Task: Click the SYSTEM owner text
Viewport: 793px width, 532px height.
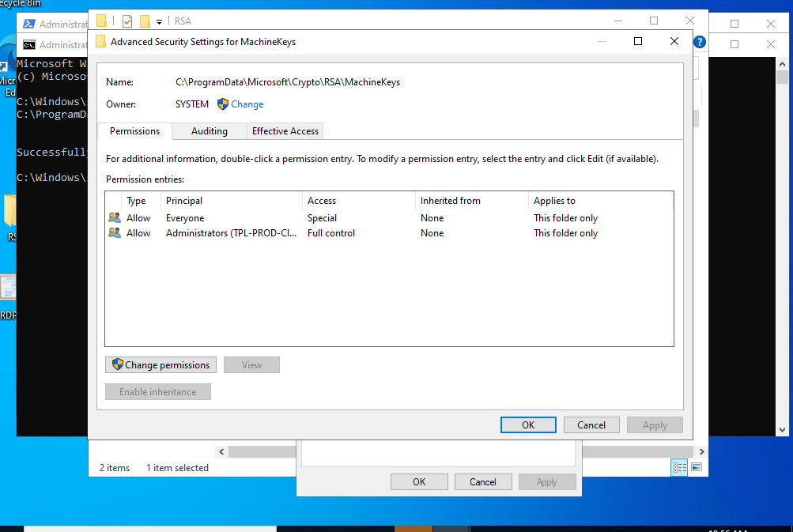Action: click(191, 104)
